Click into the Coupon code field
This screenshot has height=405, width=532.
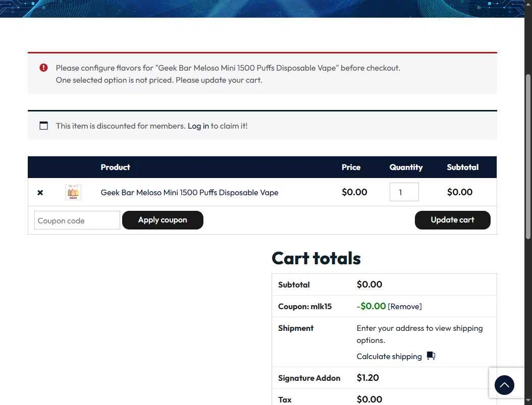77,220
